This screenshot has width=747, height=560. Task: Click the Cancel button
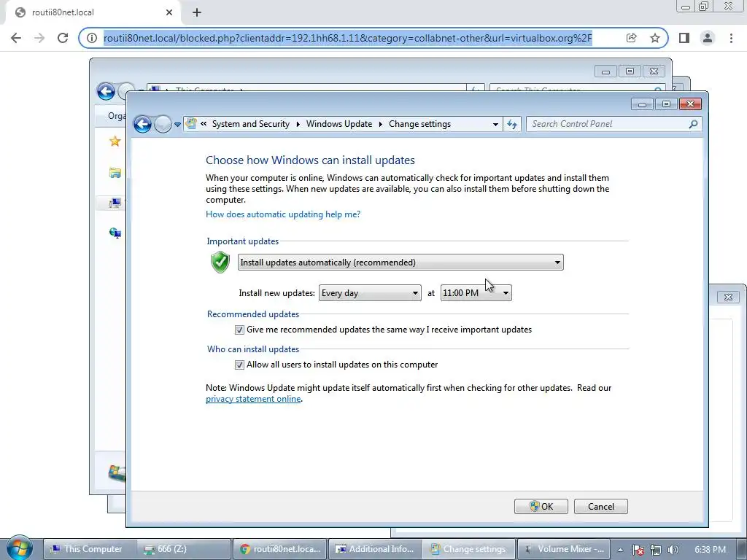(601, 506)
